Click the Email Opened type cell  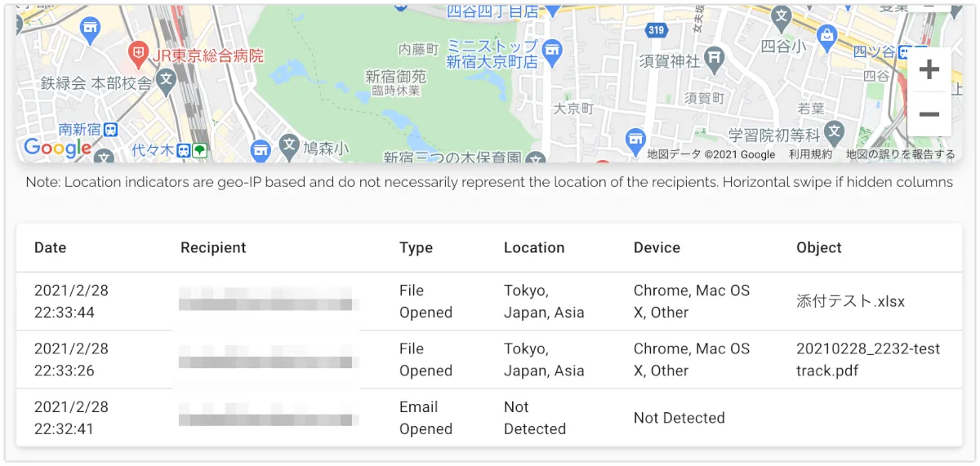tap(425, 418)
